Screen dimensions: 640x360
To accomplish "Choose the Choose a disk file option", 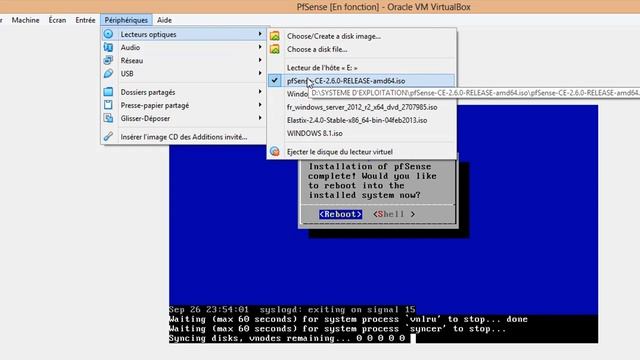I will tap(361, 49).
